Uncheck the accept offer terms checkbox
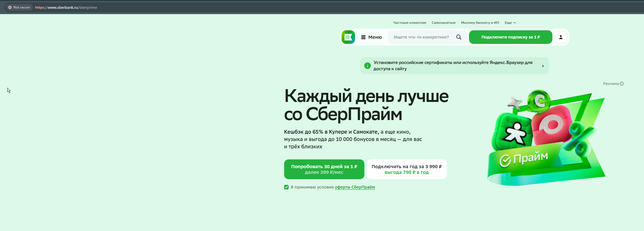This screenshot has width=644, height=231. pos(286,187)
